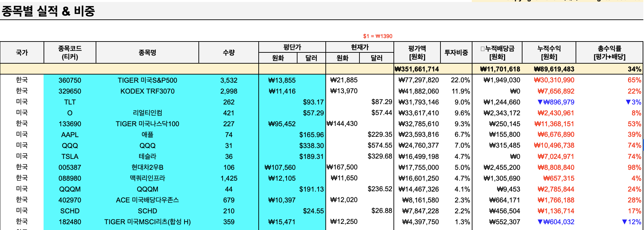Screen dimensions: 644x230
Task: Click the TLT ticker cell
Action: (70, 102)
